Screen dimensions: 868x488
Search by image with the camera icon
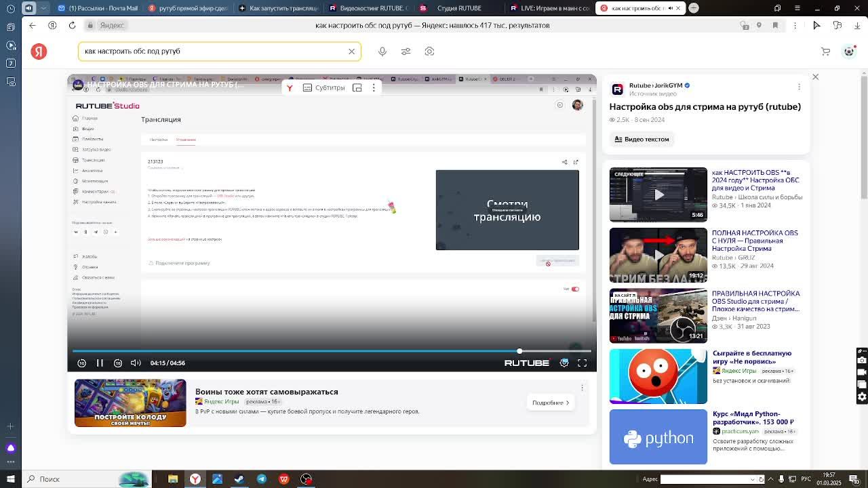(429, 52)
